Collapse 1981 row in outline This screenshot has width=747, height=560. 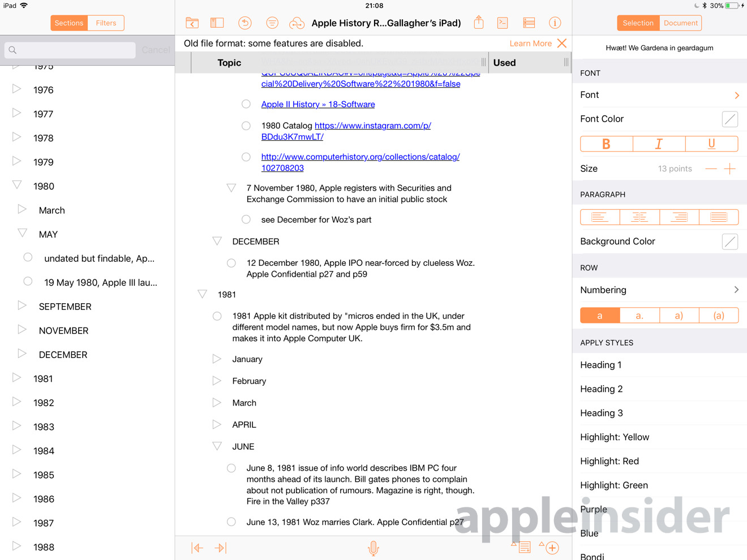point(202,294)
